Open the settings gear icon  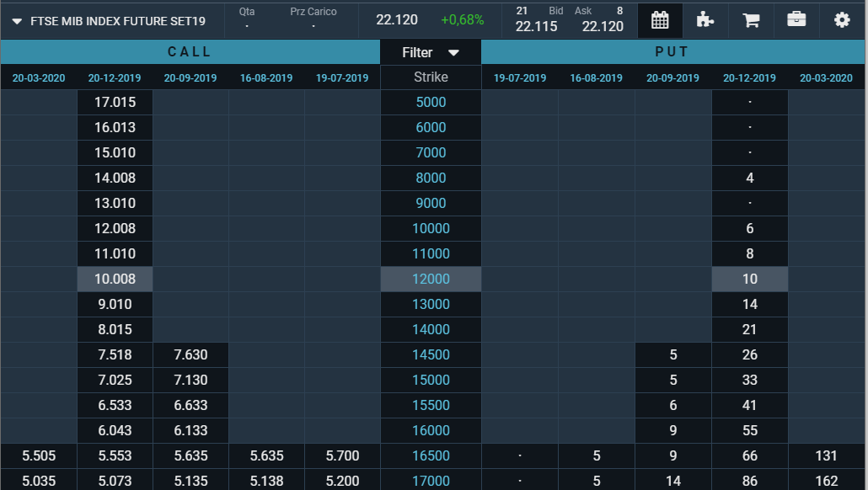tap(841, 20)
